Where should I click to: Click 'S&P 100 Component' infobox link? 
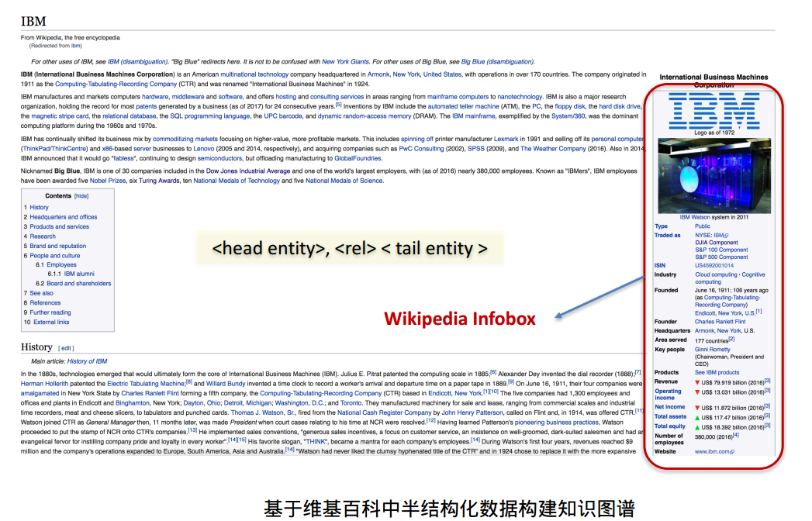(x=721, y=250)
